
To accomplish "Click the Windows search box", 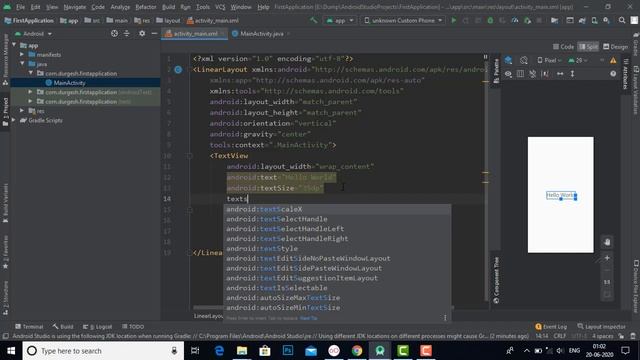I will click(x=102, y=351).
